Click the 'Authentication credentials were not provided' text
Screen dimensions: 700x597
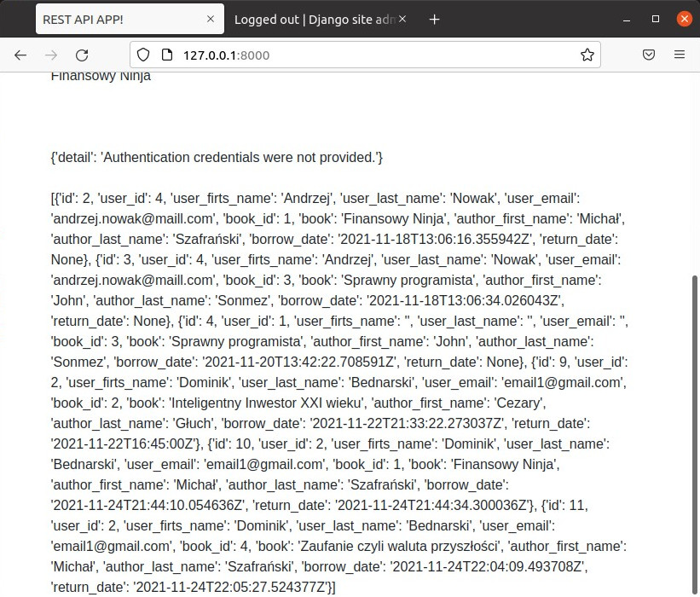[x=217, y=158]
